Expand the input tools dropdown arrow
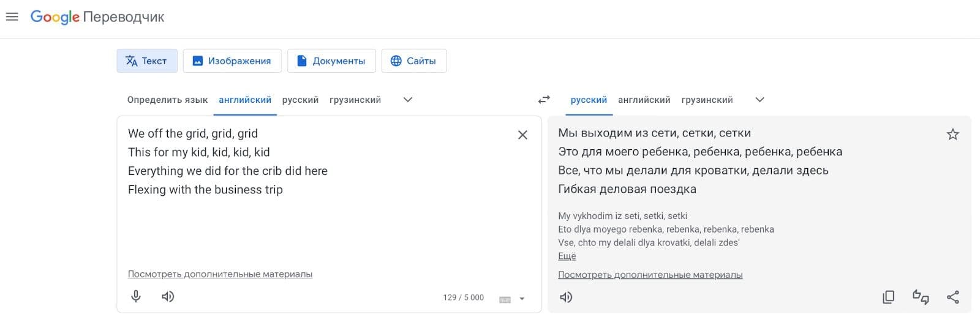980x320 pixels. click(522, 299)
